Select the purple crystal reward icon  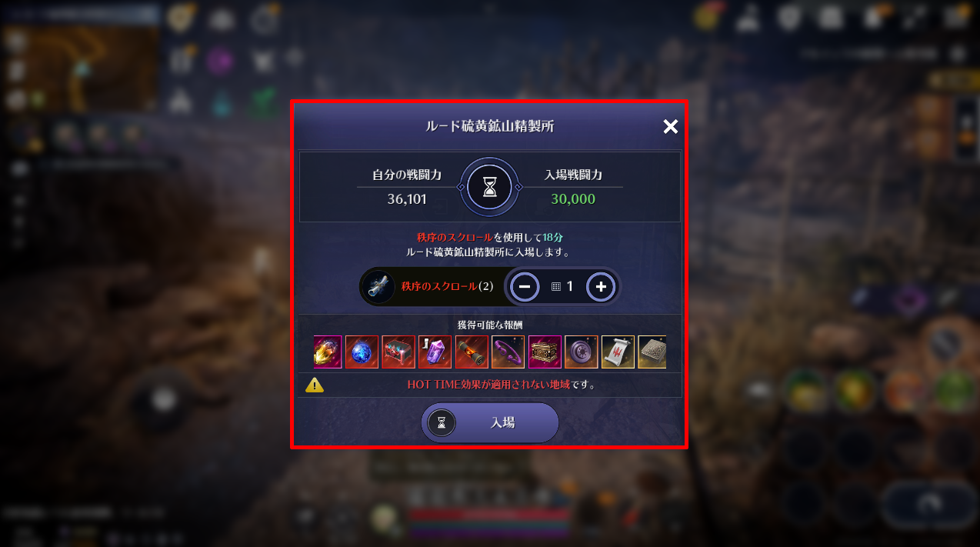(x=435, y=352)
